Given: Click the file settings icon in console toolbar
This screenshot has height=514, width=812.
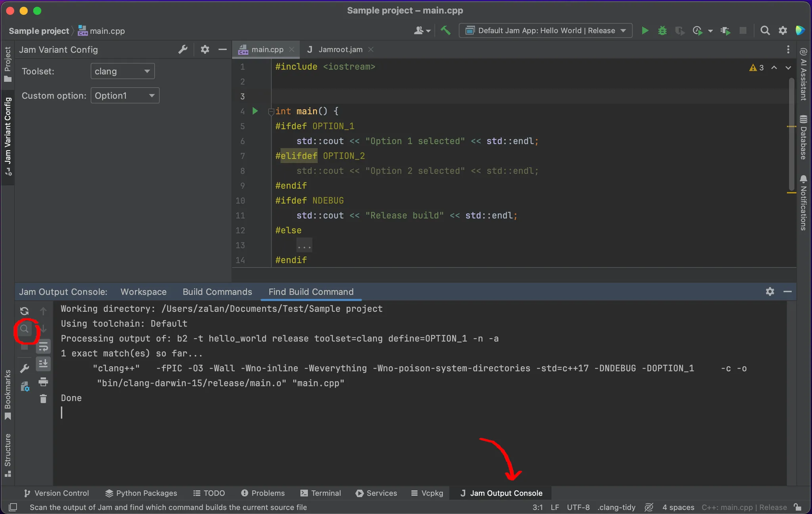Looking at the screenshot, I should [x=25, y=386].
